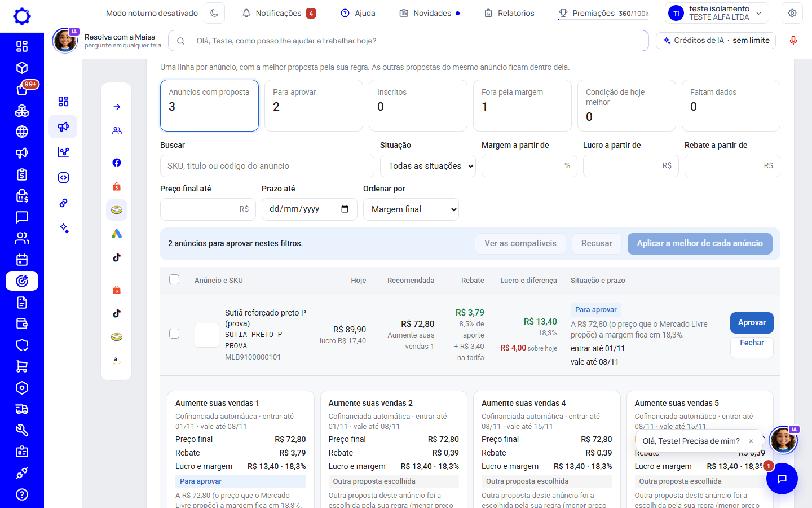Screen dimensions: 812x508
Task: Open the document icon in blue sidebar
Action: [22, 303]
